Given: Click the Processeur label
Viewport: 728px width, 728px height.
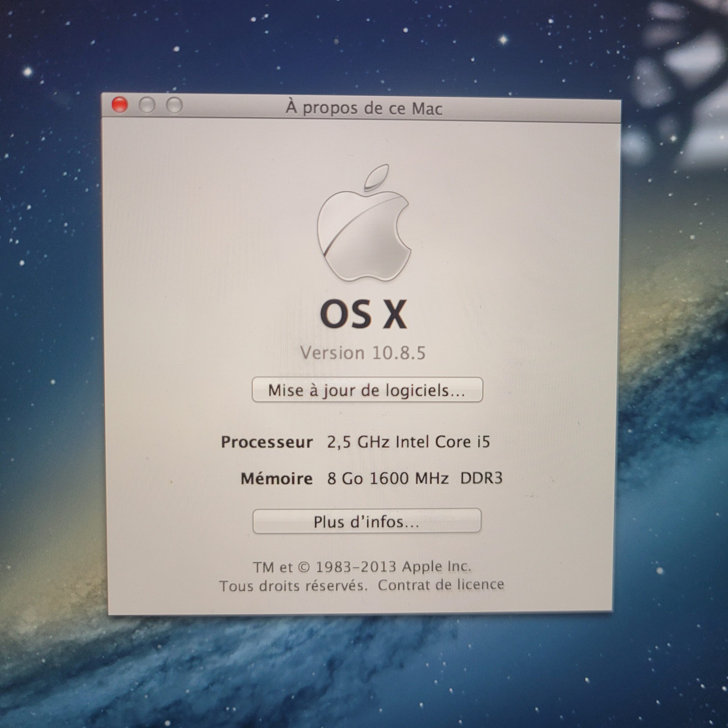Looking at the screenshot, I should coord(267,442).
